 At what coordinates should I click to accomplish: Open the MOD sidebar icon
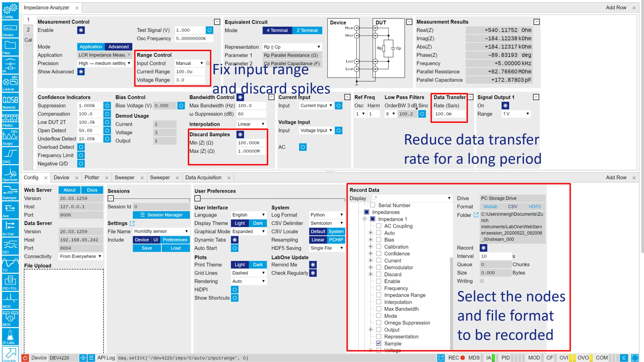(10, 300)
